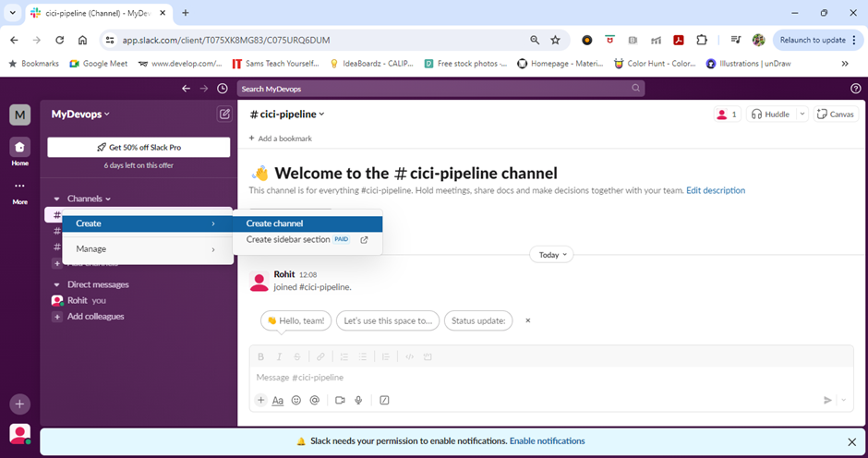Image resolution: width=868 pixels, height=458 pixels.
Task: Insert code block in the composer
Action: pyautogui.click(x=428, y=356)
